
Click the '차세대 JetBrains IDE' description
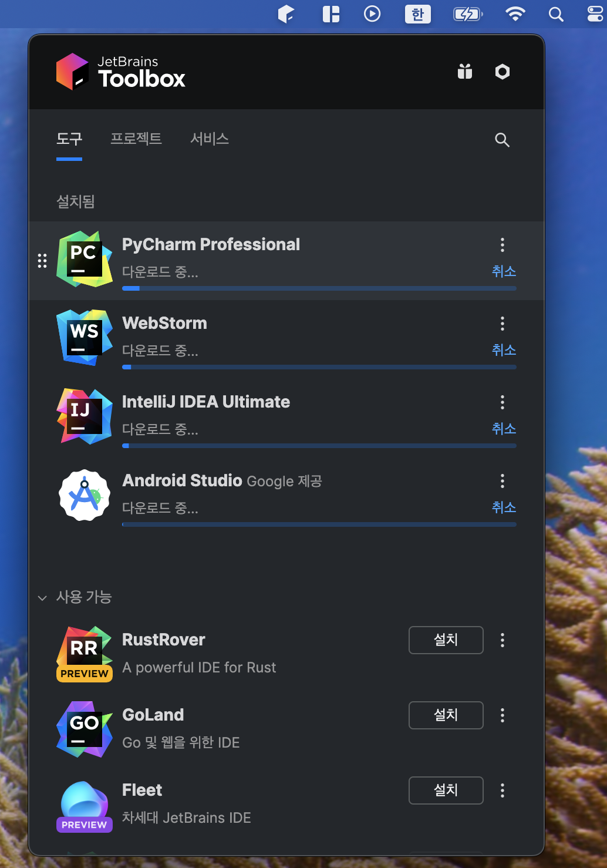(187, 818)
